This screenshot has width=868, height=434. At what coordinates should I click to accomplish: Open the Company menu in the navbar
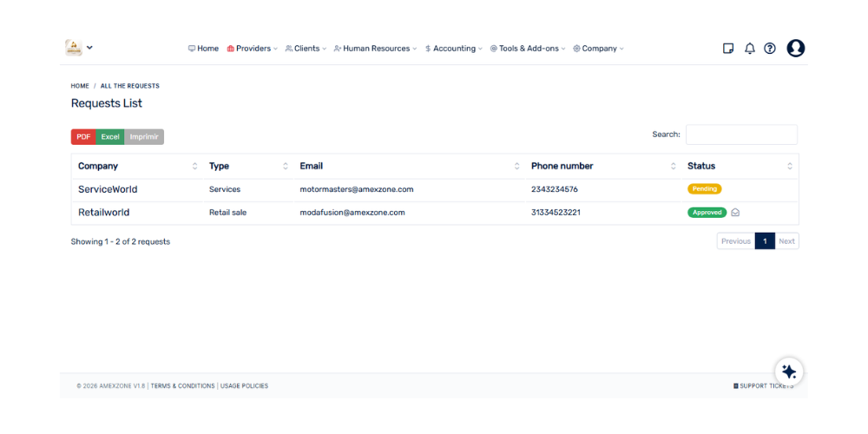tap(598, 49)
